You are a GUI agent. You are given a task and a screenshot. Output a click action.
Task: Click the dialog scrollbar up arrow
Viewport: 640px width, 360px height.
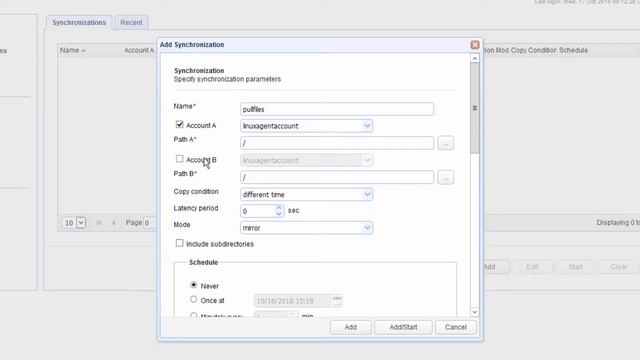pyautogui.click(x=474, y=59)
